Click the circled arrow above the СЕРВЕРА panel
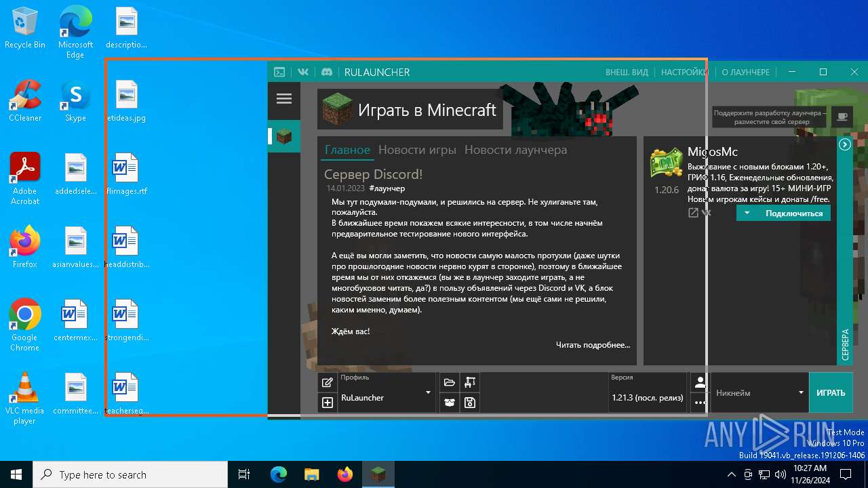Viewport: 868px width, 488px height. coord(845,144)
